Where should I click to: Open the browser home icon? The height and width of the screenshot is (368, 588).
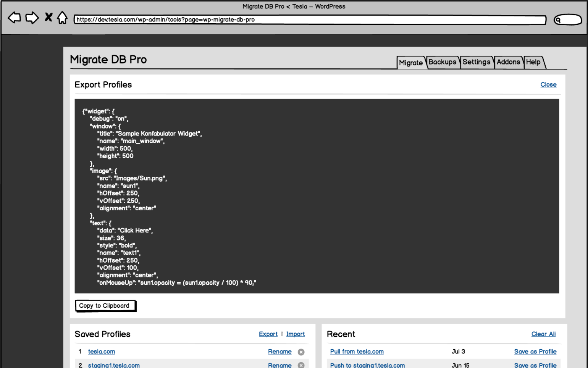point(62,18)
